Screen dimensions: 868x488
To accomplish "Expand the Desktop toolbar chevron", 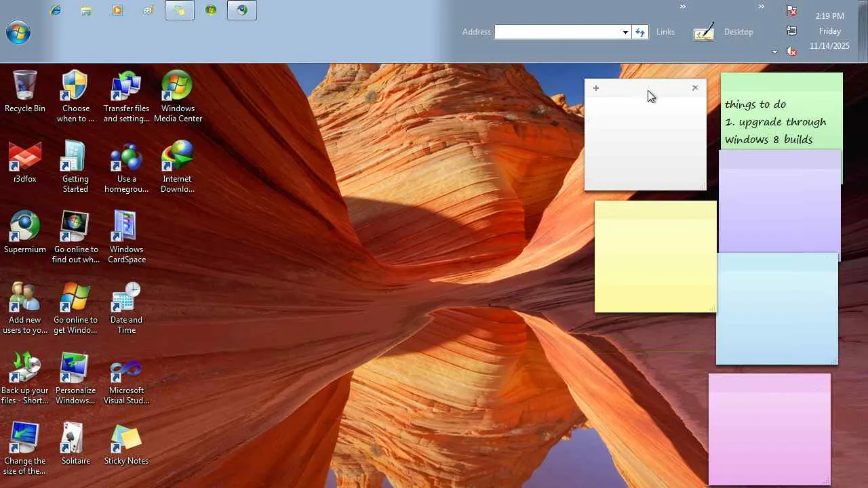I will click(x=762, y=7).
